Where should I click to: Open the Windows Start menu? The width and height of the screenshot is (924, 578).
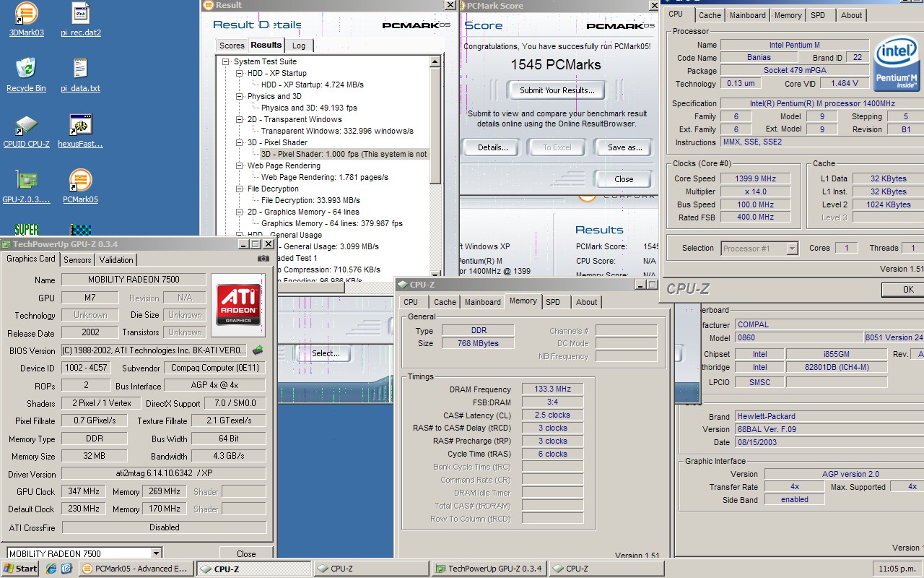coord(19,569)
